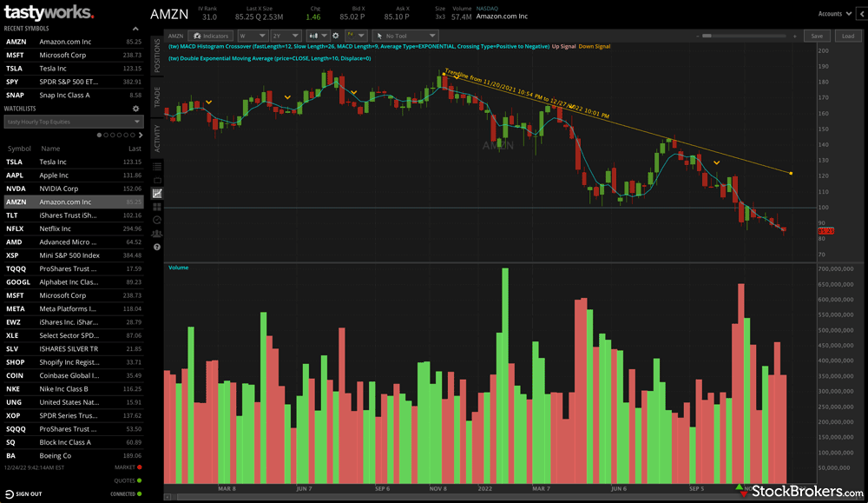Click the Load chart button
Viewport: 868px width, 503px height.
pyautogui.click(x=848, y=36)
